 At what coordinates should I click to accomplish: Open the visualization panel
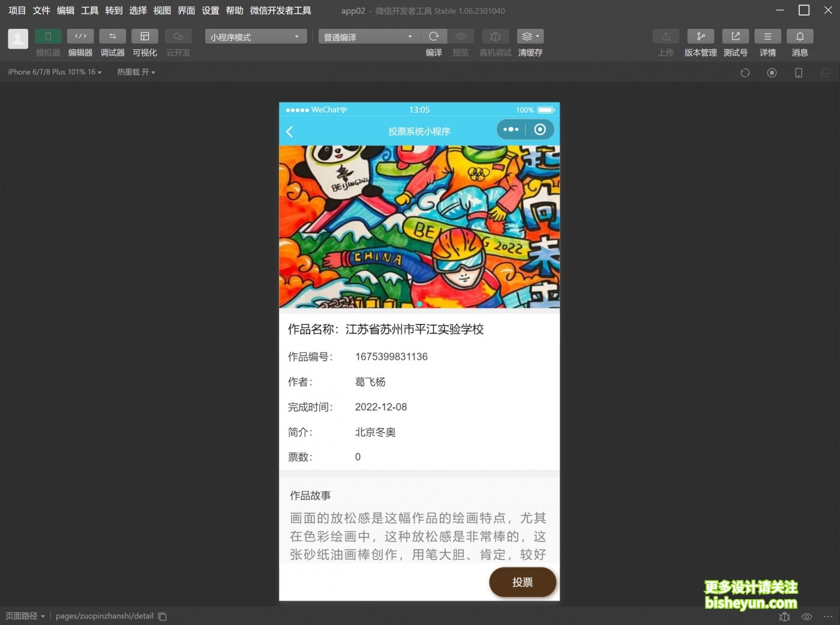coord(145,37)
